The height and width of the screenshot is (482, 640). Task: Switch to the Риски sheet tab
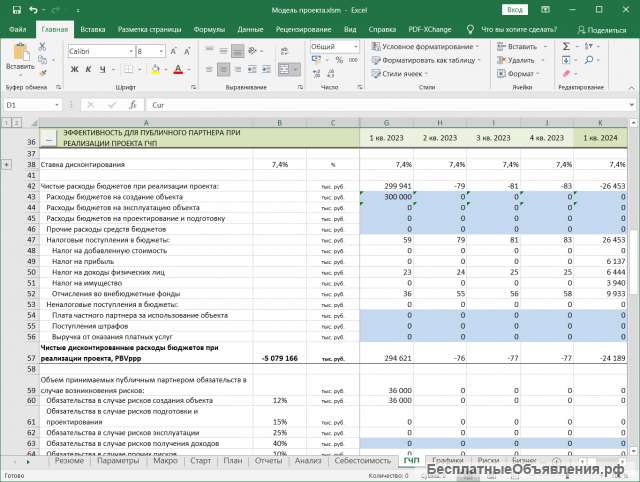pyautogui.click(x=490, y=461)
